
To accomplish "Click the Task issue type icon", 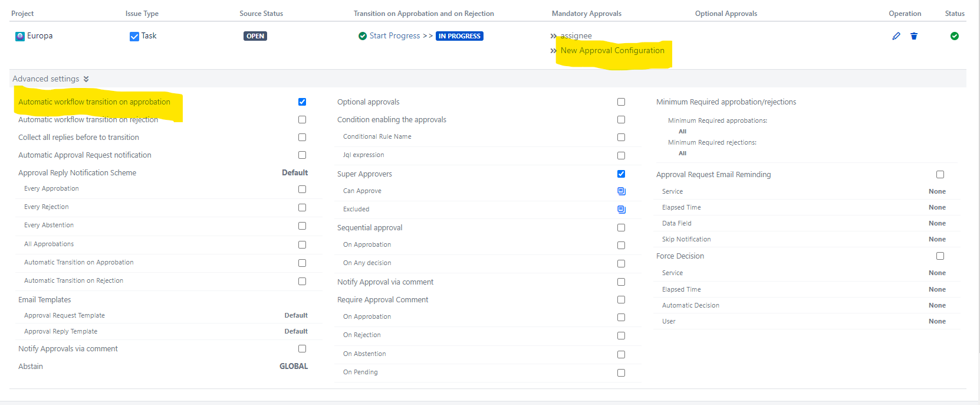I will (x=134, y=37).
